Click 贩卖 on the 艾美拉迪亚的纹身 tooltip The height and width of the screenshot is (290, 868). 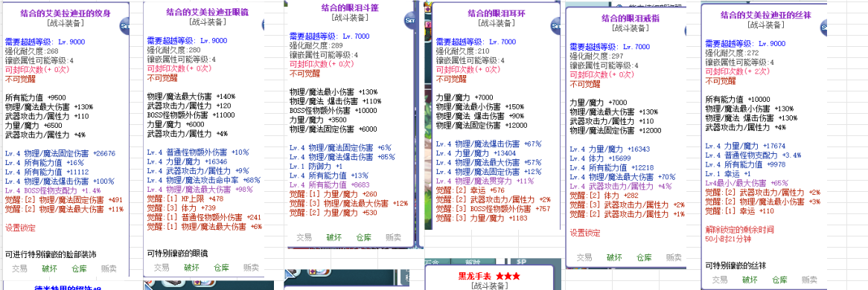[109, 268]
